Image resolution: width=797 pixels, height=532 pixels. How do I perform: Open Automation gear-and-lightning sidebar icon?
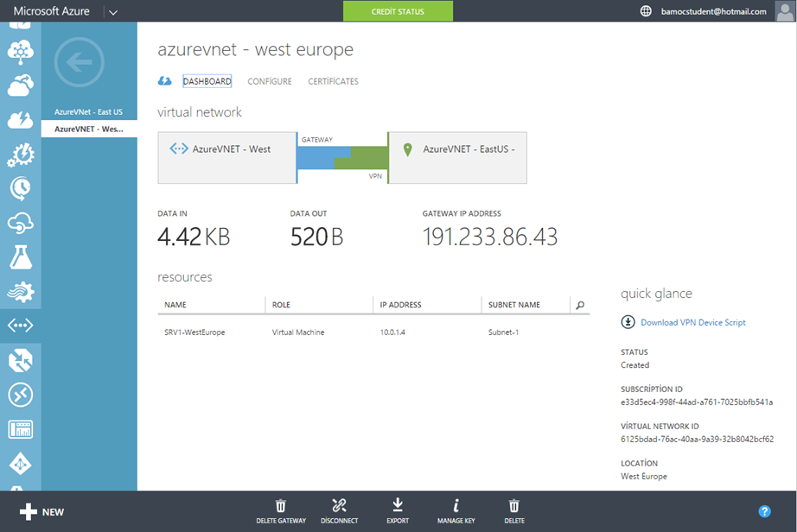pyautogui.click(x=21, y=155)
